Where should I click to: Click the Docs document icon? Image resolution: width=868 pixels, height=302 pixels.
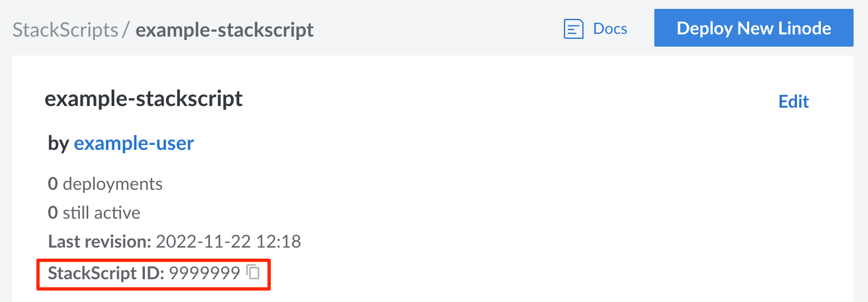[x=573, y=29]
